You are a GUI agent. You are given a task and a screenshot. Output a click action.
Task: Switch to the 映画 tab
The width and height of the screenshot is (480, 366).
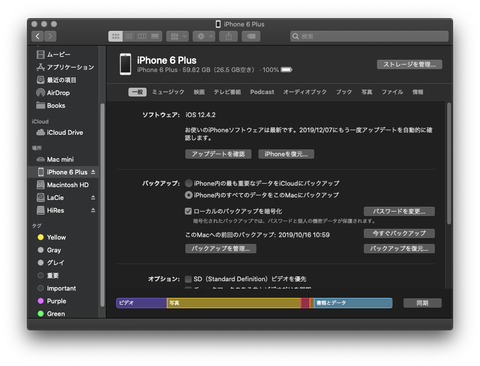(199, 92)
